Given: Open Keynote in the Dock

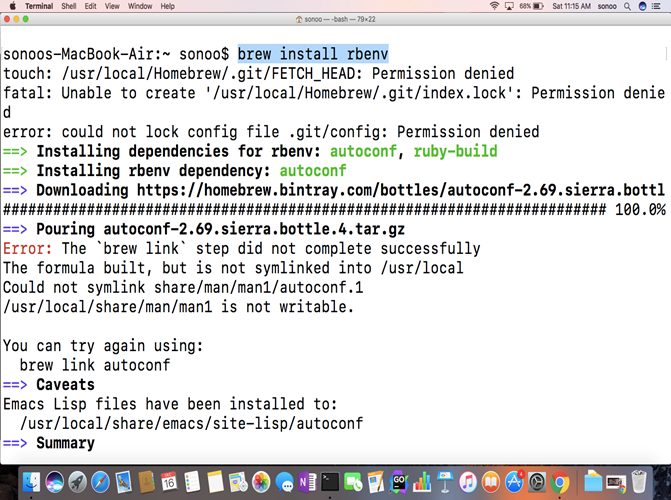Looking at the screenshot, I should tap(445, 482).
